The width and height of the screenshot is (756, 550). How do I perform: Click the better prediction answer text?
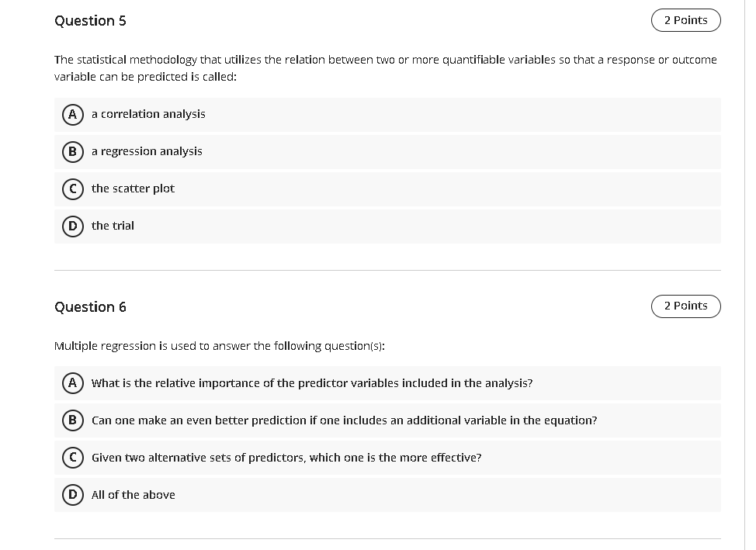[x=344, y=420]
